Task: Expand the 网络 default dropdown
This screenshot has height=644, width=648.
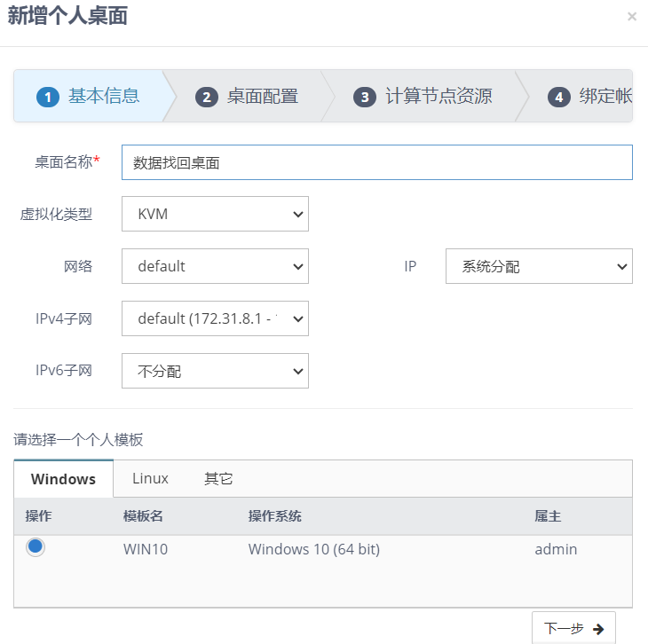Action: 215,266
